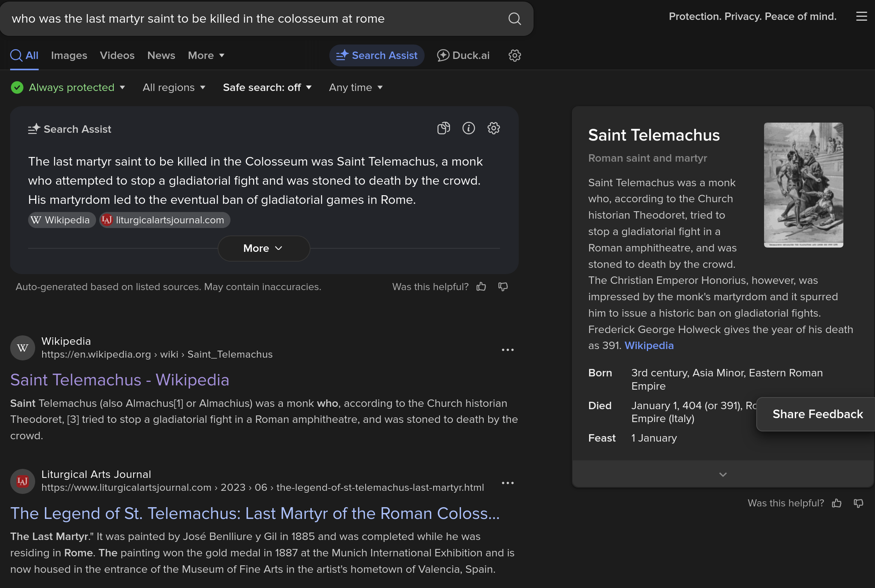Click the magnifying glass search icon

coord(514,19)
